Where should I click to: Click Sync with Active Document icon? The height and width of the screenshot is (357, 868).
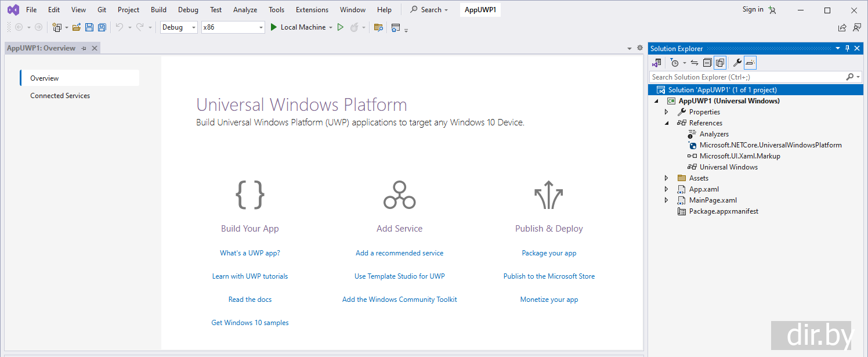694,63
